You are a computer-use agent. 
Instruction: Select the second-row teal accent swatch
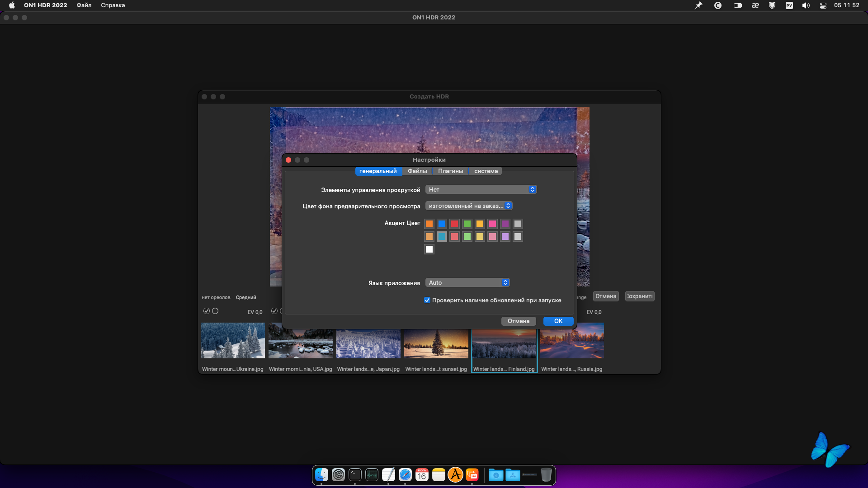pyautogui.click(x=442, y=236)
